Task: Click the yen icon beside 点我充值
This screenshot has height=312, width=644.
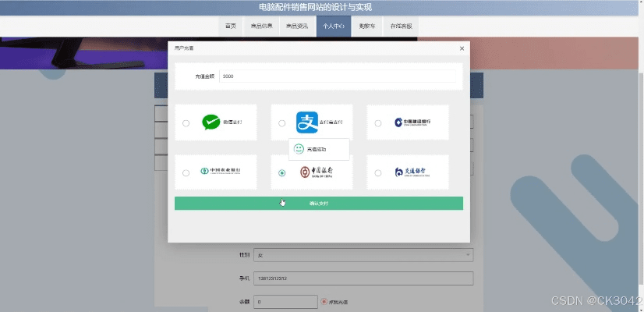Action: [x=324, y=302]
